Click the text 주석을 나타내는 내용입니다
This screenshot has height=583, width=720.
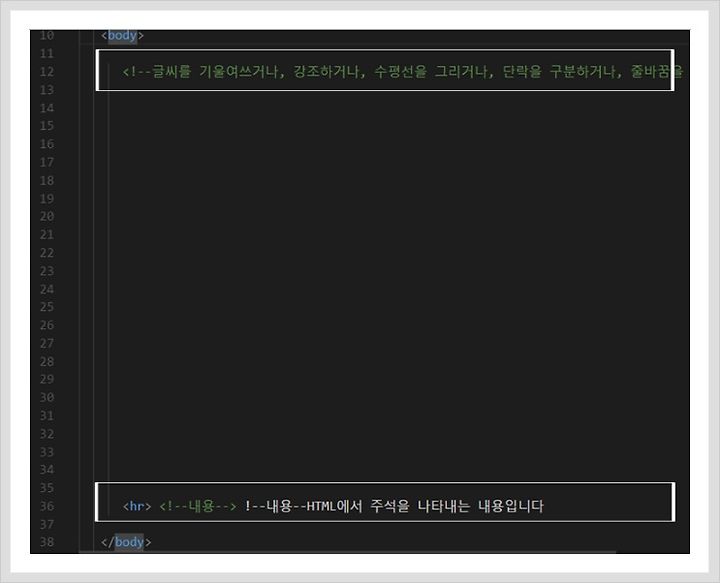457,506
